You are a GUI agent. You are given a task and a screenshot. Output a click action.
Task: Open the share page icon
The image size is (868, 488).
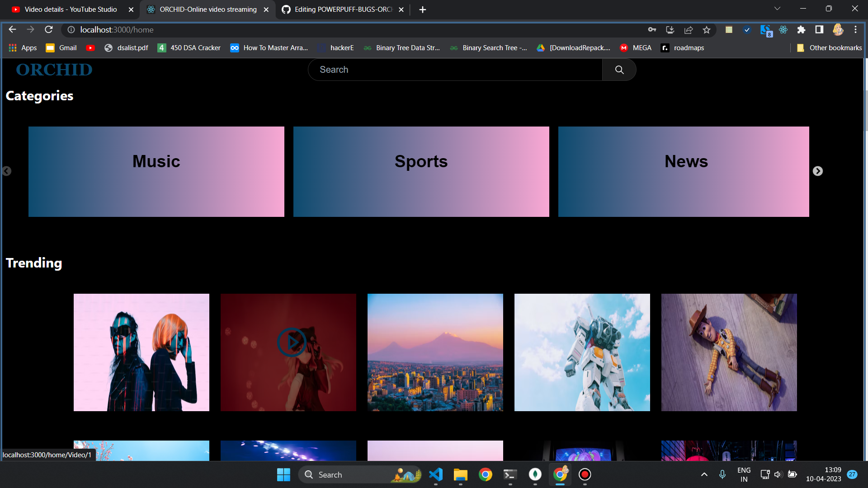[x=689, y=30]
